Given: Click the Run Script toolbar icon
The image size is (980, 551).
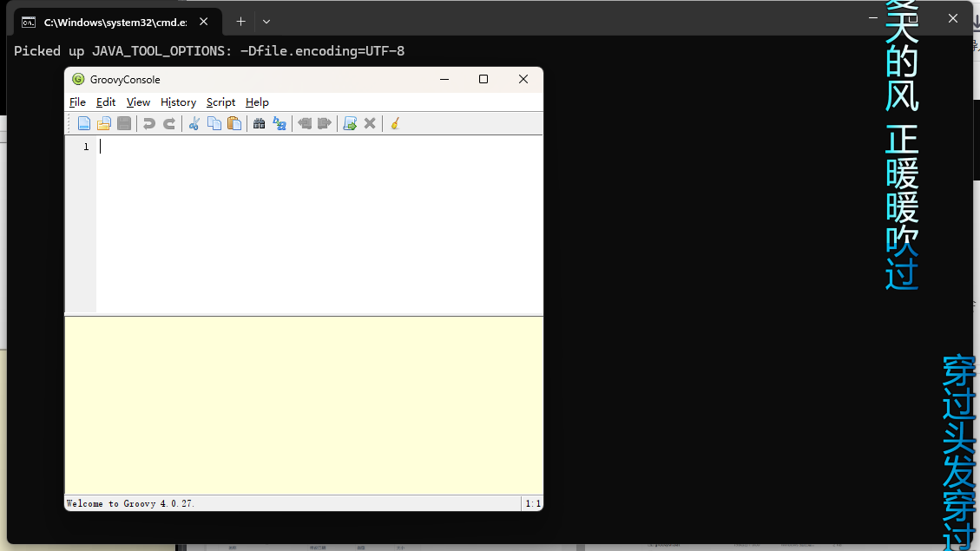Looking at the screenshot, I should [x=350, y=124].
